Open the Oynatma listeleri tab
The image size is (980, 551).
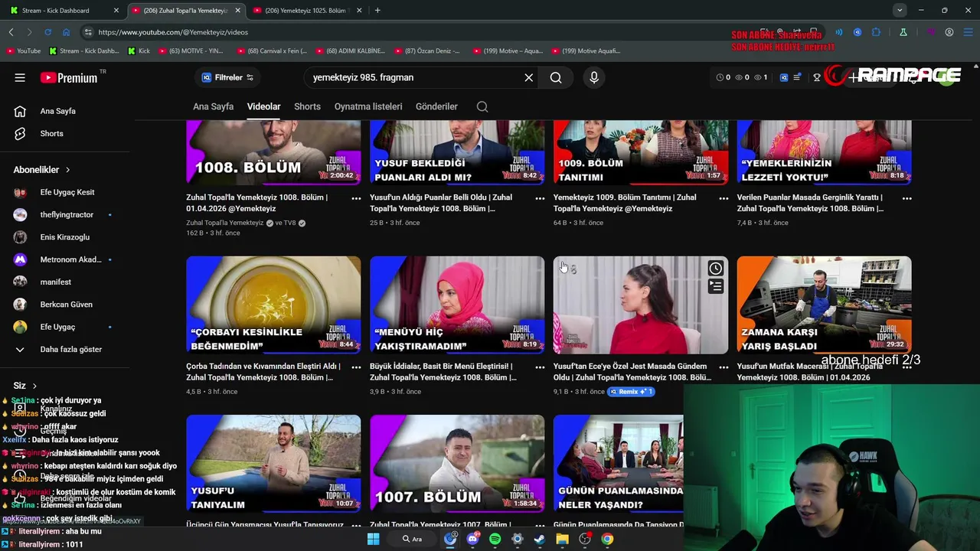368,106
